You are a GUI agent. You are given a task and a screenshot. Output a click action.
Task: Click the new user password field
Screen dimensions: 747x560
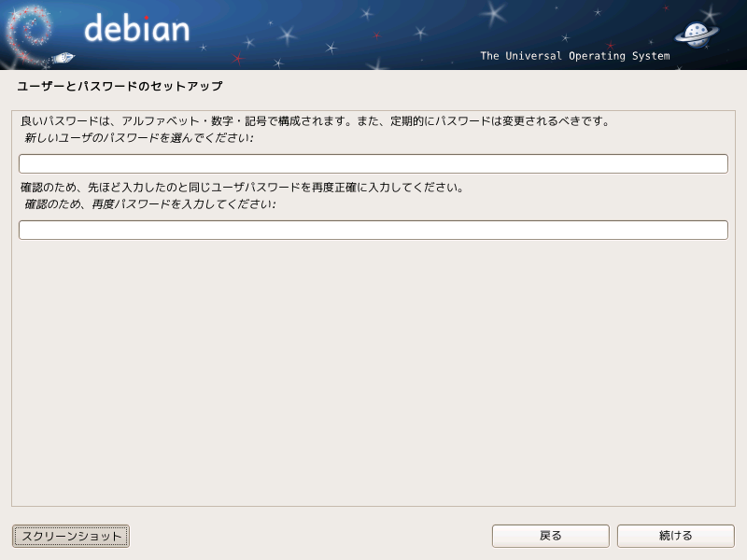[x=373, y=164]
